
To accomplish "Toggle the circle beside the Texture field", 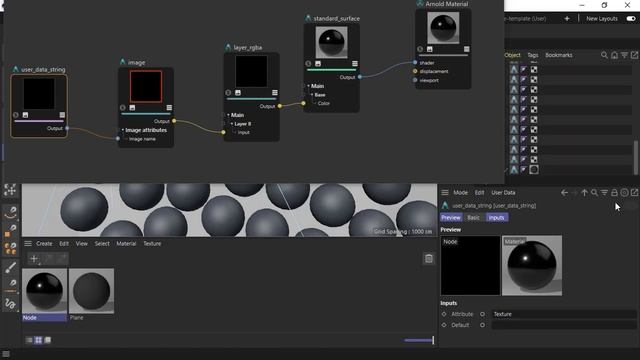I will coord(482,314).
